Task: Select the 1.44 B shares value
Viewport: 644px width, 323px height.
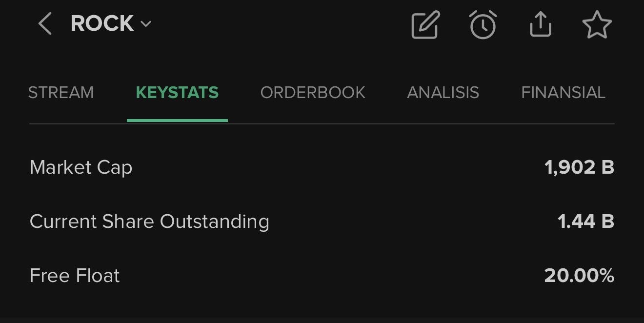Action: (x=585, y=222)
